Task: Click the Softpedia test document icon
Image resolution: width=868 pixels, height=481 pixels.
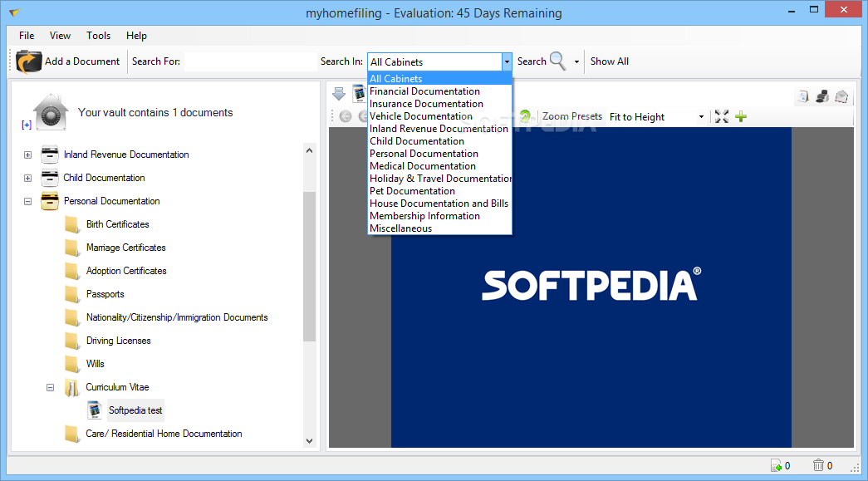Action: [x=95, y=410]
